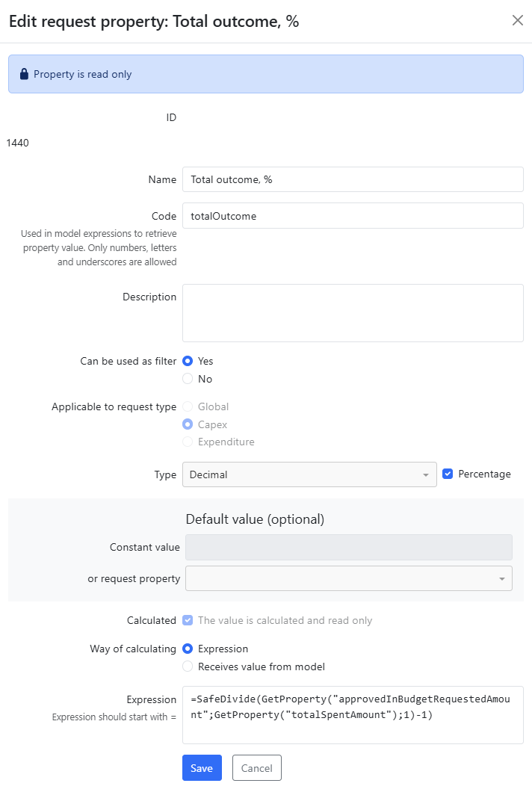This screenshot has width=532, height=798.
Task: Close the Edit request property dialog
Action: (x=517, y=20)
